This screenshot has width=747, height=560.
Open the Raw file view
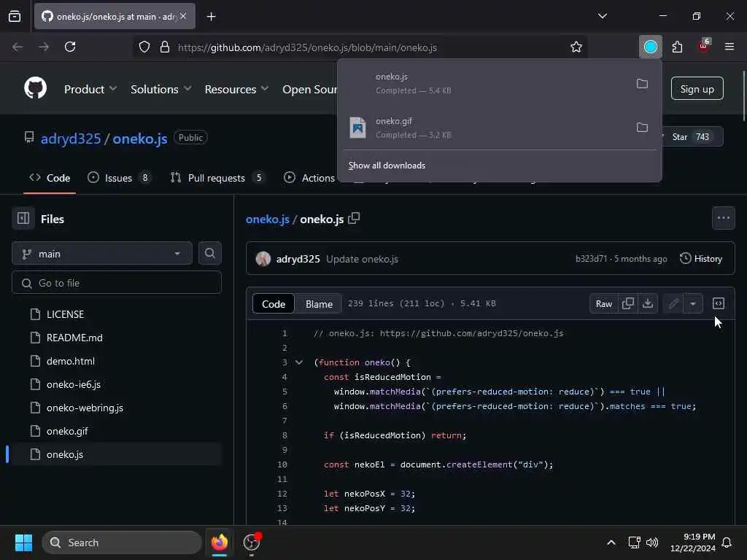click(x=603, y=303)
